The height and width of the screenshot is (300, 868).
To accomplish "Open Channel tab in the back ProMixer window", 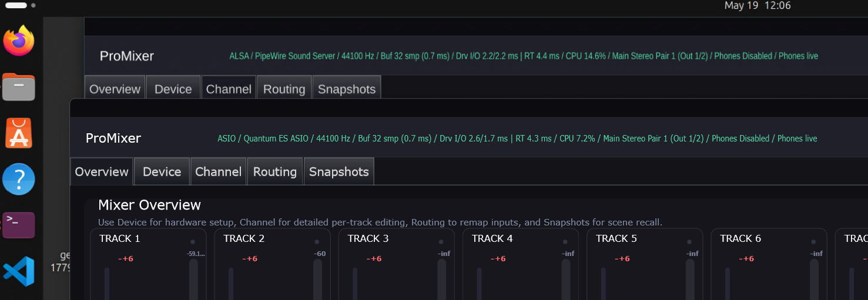I will click(229, 88).
